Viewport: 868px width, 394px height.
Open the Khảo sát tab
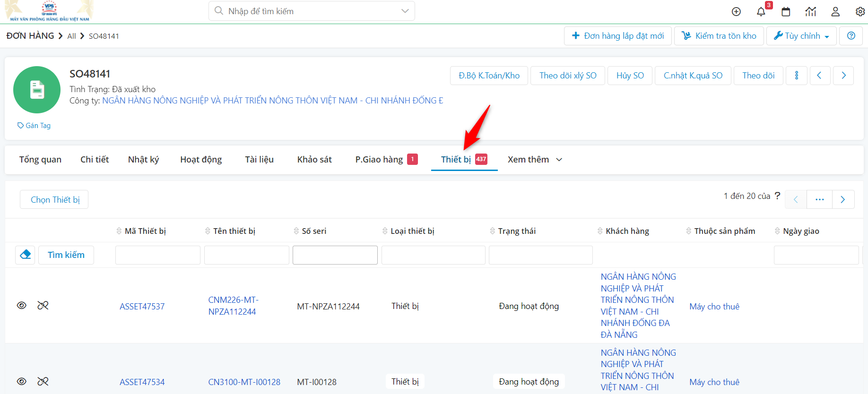click(x=314, y=160)
